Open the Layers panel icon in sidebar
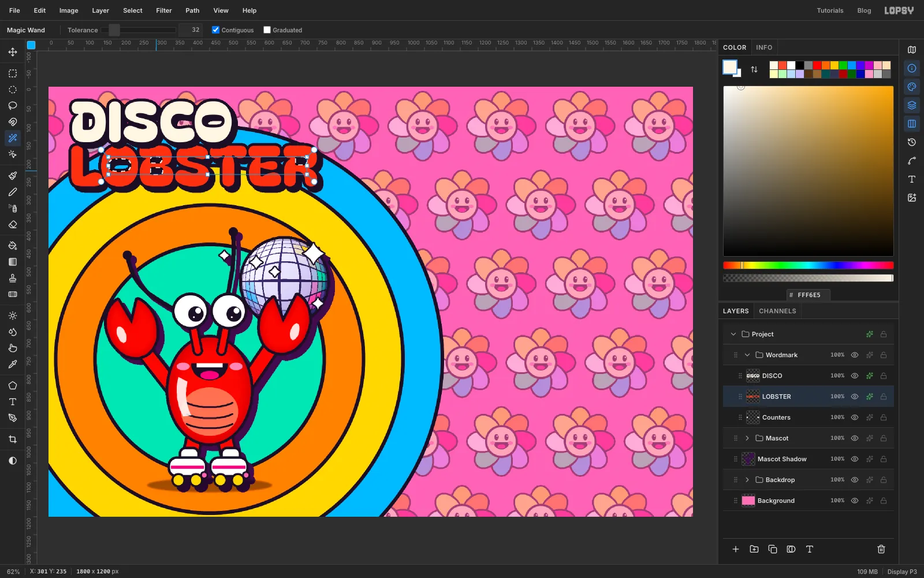 click(912, 105)
